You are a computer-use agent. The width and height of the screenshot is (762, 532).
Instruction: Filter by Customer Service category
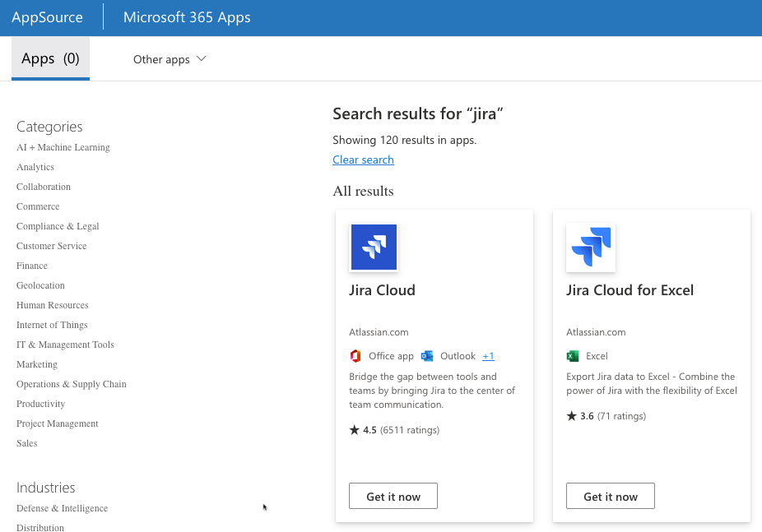pyautogui.click(x=52, y=246)
